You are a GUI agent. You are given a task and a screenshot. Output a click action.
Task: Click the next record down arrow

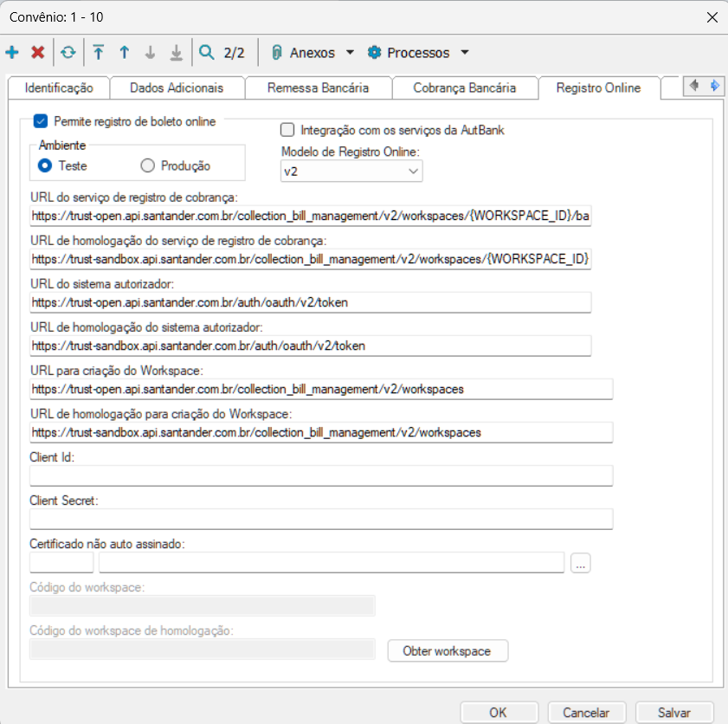[151, 53]
